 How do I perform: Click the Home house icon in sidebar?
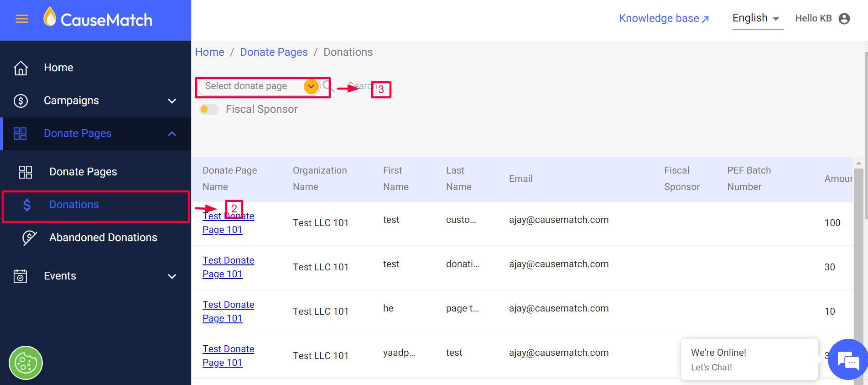point(21,68)
